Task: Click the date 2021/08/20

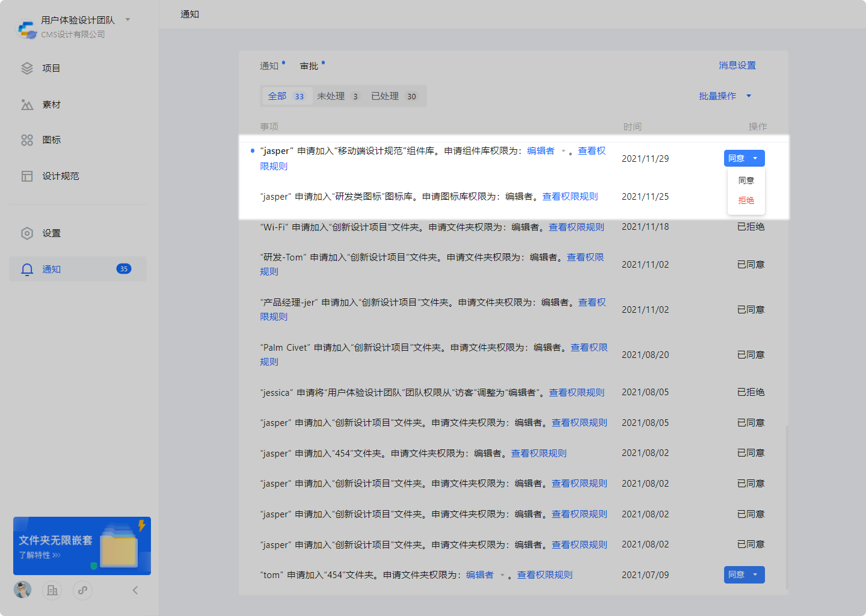Action: pos(645,355)
